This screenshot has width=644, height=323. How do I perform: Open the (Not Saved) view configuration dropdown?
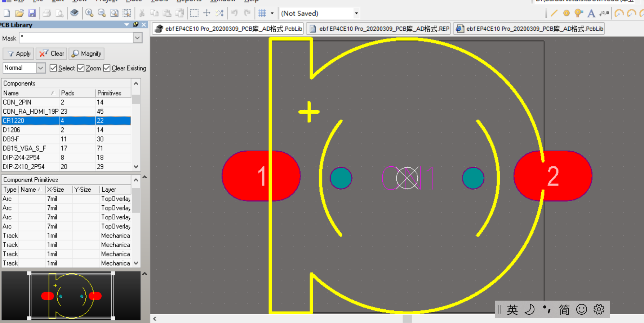click(356, 13)
